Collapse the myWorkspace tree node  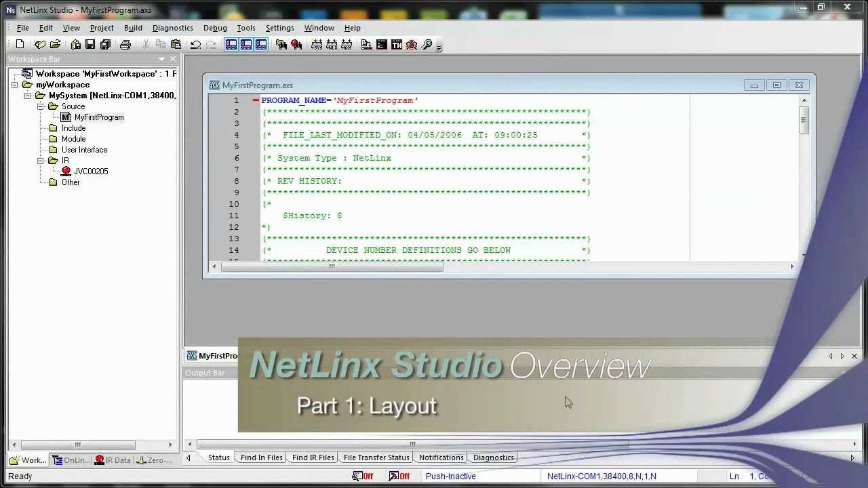15,85
